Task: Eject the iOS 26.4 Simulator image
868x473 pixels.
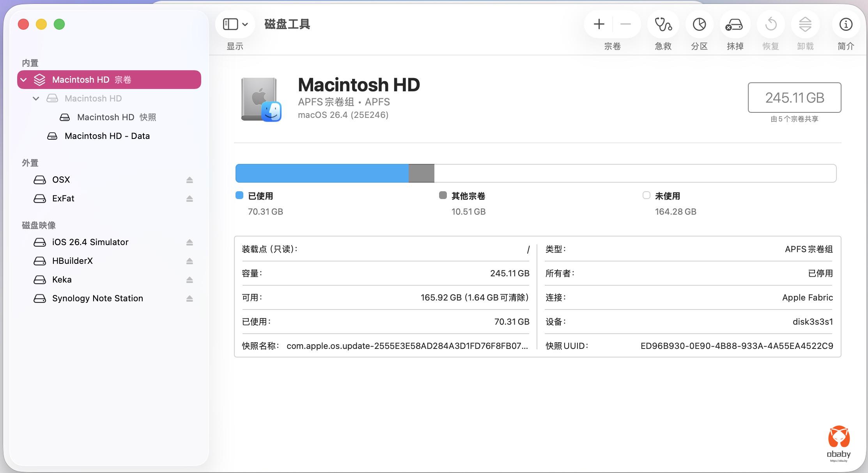Action: 190,242
